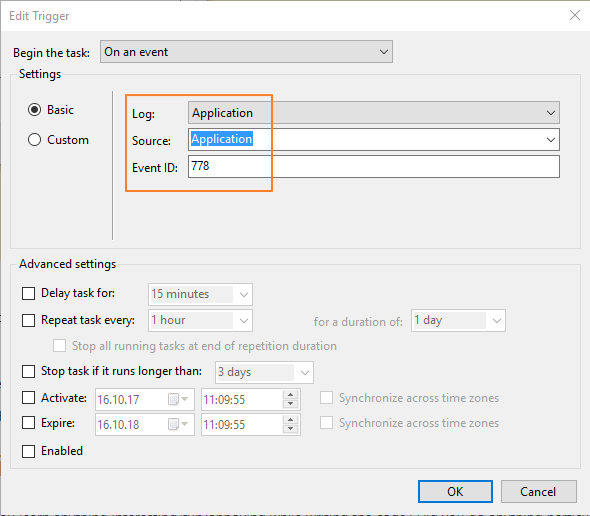Confirm the trigger with OK button
This screenshot has height=516, width=590.
455,492
